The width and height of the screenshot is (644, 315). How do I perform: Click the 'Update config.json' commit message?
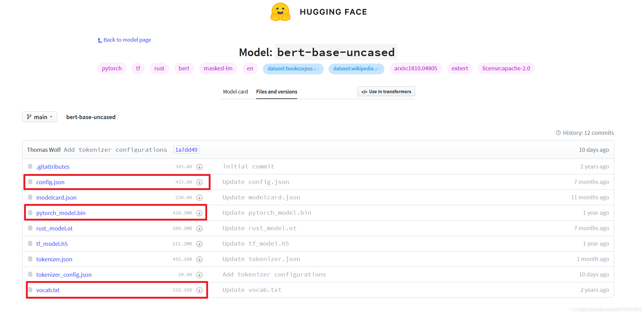coord(256,182)
